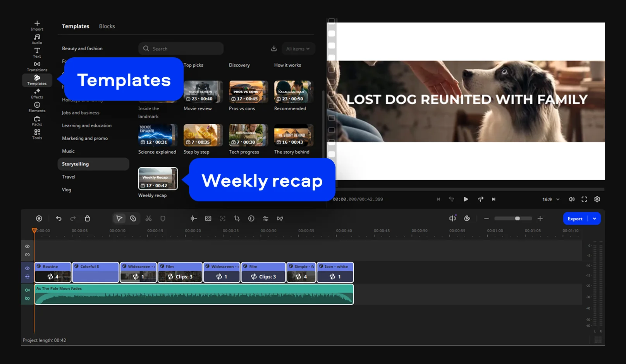Click the speaker icon with the purple dot
This screenshot has width=626, height=364.
pos(452,218)
